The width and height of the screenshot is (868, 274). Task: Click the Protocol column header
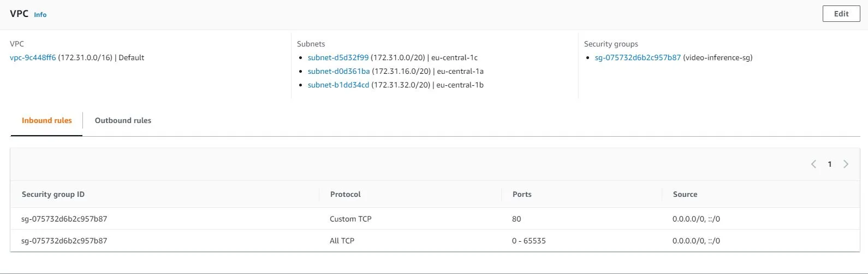pyautogui.click(x=345, y=194)
